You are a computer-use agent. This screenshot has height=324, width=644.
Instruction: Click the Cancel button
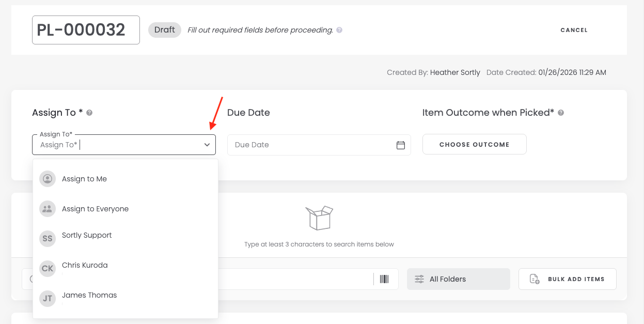[574, 30]
